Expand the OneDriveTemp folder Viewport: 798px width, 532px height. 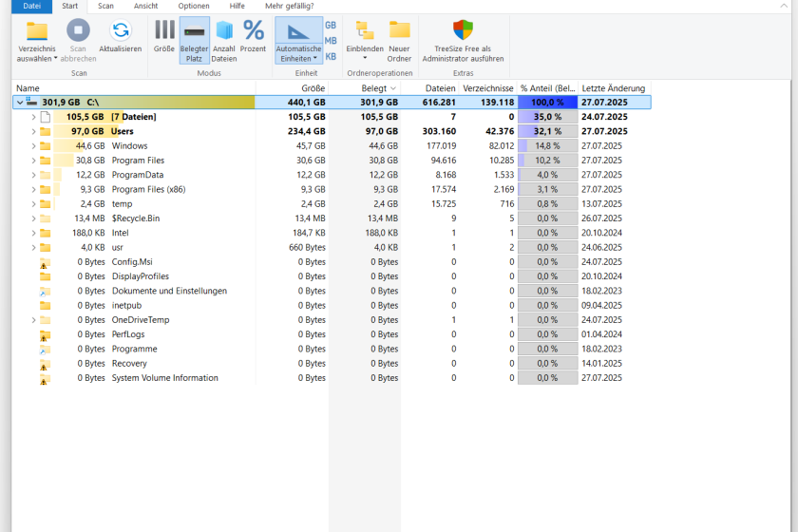33,320
